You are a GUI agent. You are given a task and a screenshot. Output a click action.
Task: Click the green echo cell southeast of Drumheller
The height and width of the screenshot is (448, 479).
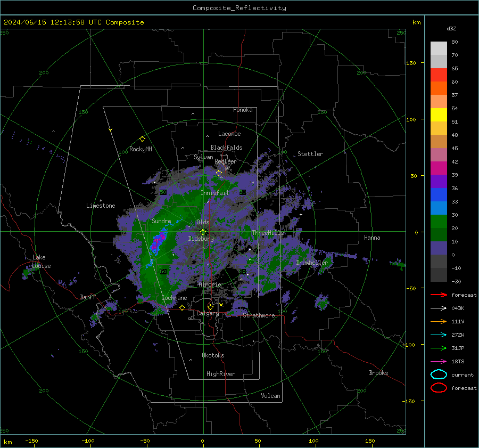pos(322,303)
